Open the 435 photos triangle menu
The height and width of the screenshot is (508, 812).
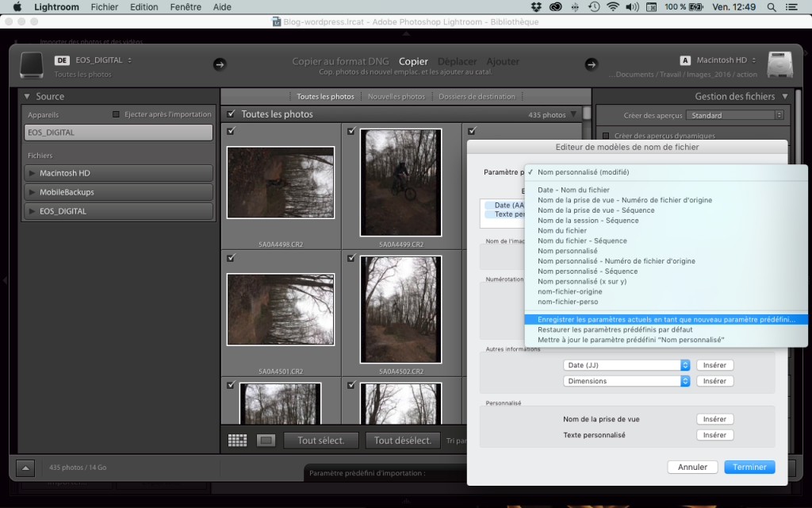point(573,114)
